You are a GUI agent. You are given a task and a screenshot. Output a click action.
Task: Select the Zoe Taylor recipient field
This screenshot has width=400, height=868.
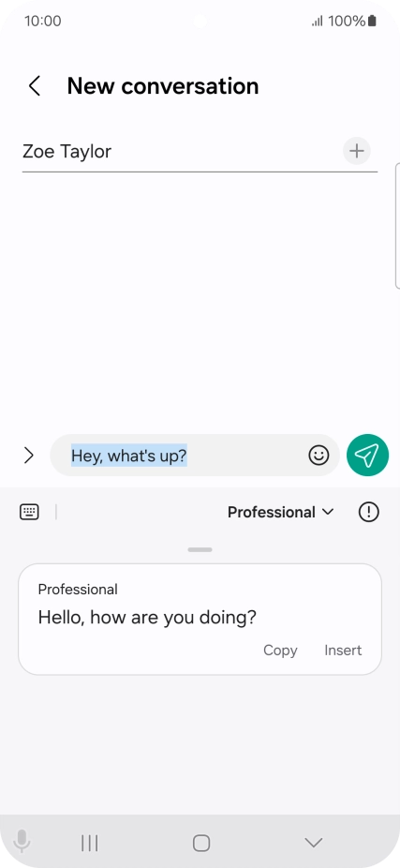click(x=180, y=151)
